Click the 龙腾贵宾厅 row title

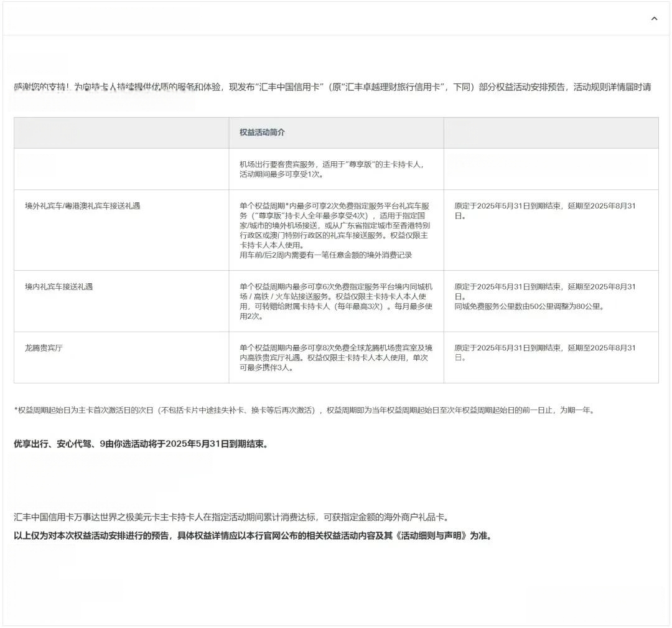click(44, 348)
